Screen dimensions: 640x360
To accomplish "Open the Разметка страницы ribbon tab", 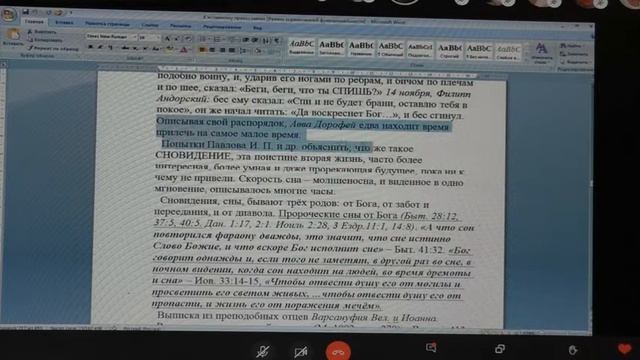I will click(x=107, y=24).
